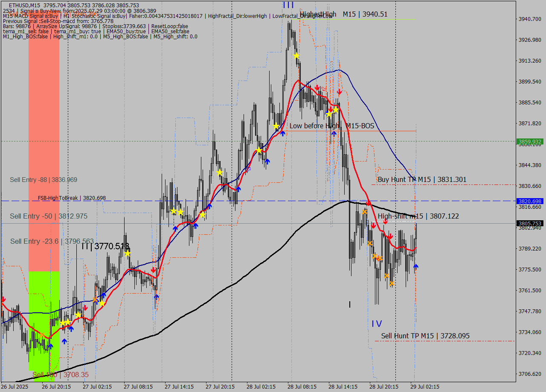The width and height of the screenshot is (546, 392).
Task: Click the black 3805.753 current price tag
Action: click(x=529, y=223)
